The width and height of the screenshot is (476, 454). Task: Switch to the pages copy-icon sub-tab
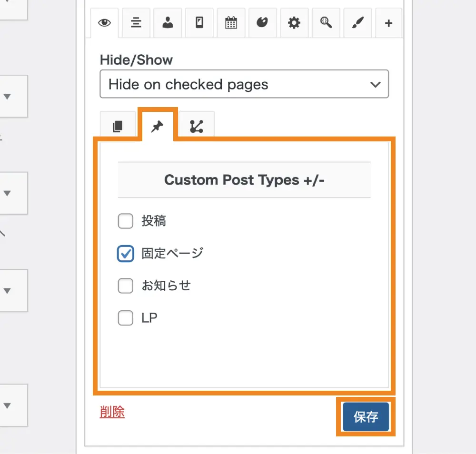(x=118, y=127)
